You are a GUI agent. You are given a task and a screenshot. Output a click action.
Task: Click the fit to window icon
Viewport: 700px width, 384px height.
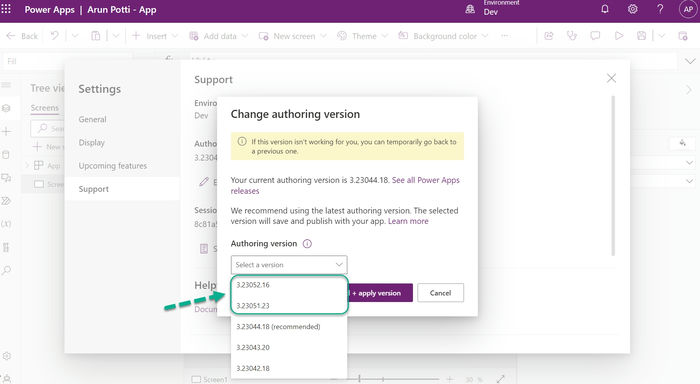pos(500,379)
